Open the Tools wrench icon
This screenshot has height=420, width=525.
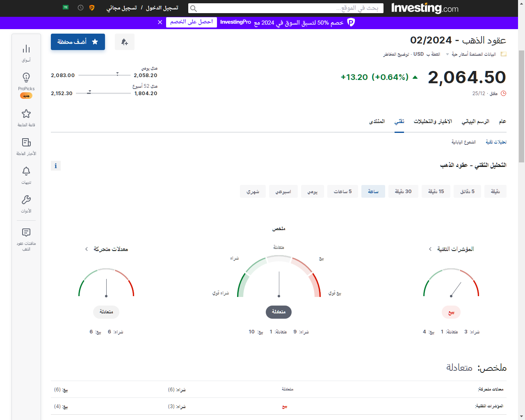coord(26,200)
